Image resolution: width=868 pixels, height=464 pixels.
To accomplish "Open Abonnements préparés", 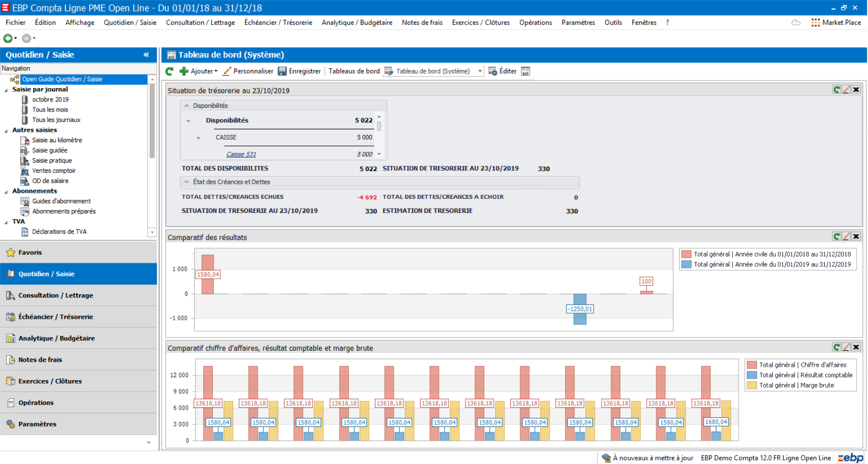I will coord(64,211).
